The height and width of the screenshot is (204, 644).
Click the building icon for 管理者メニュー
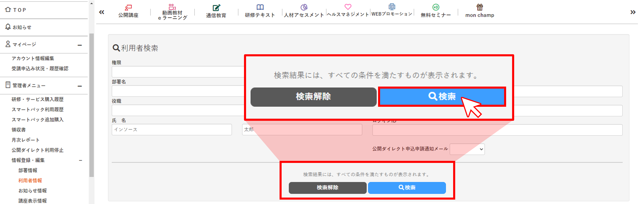(x=8, y=85)
